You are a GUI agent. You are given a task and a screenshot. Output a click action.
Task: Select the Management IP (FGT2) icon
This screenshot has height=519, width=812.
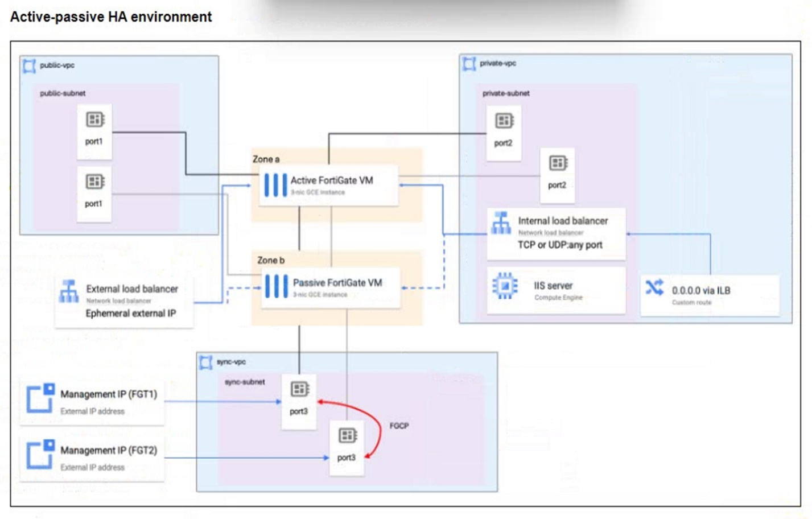(40, 454)
